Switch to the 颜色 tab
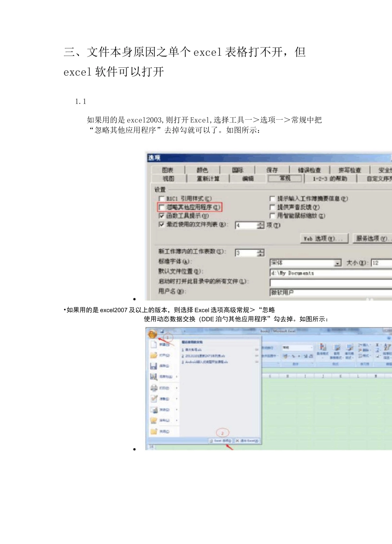This screenshot has height=544, width=392. tap(202, 170)
